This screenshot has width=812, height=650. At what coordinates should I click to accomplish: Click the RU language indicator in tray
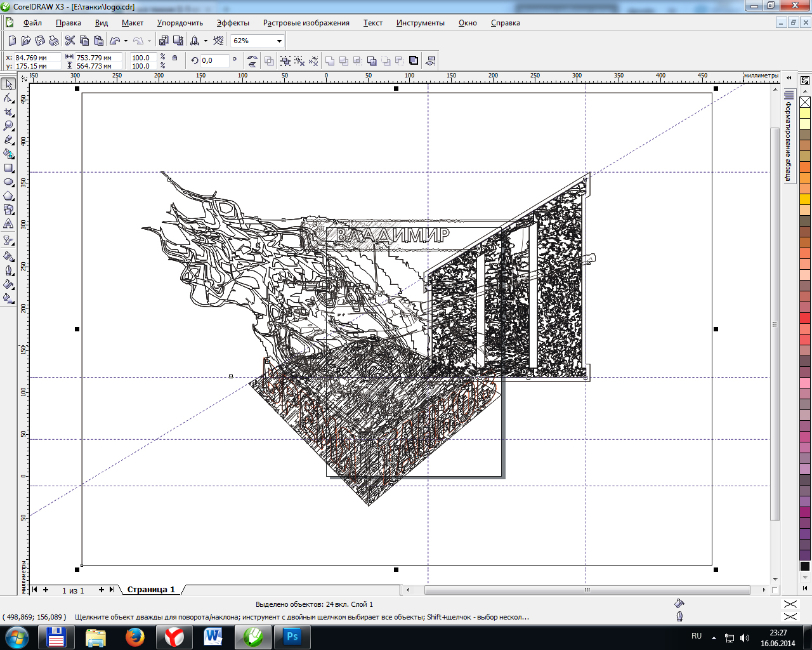(x=697, y=636)
